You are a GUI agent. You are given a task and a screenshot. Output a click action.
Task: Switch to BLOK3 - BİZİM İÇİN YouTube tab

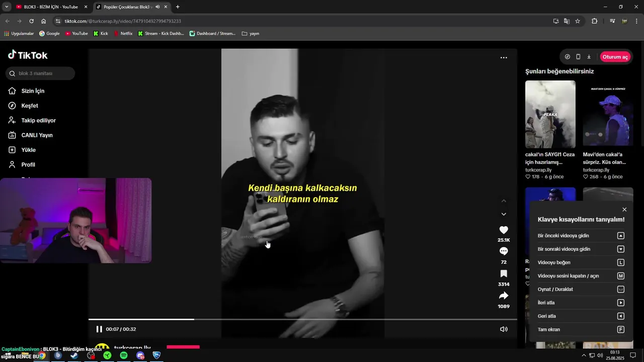[x=50, y=7]
